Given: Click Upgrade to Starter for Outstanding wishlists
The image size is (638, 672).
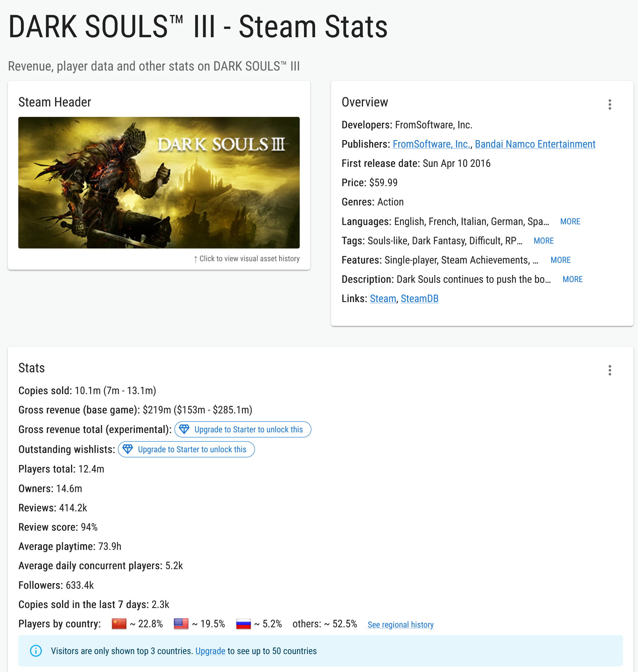Looking at the screenshot, I should tap(186, 449).
